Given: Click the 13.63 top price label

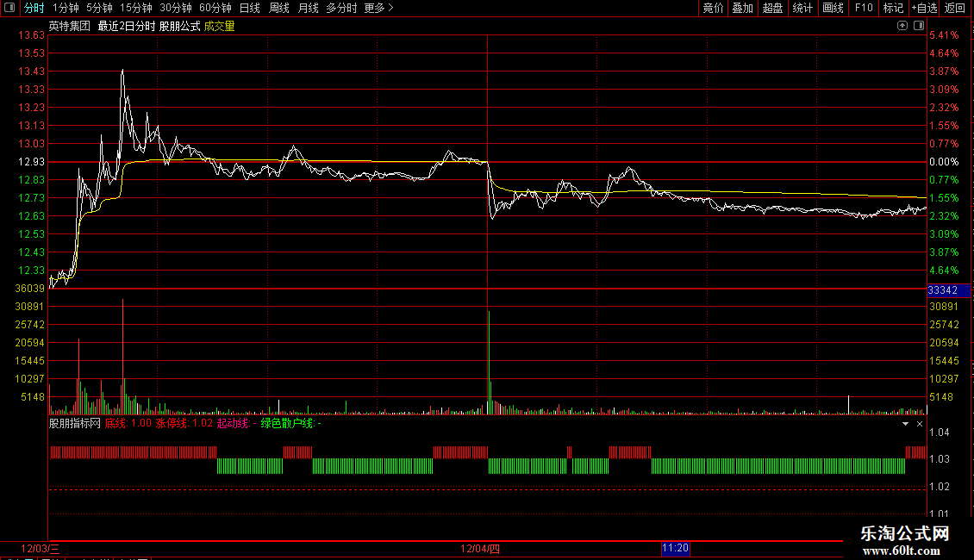Looking at the screenshot, I should [x=32, y=35].
